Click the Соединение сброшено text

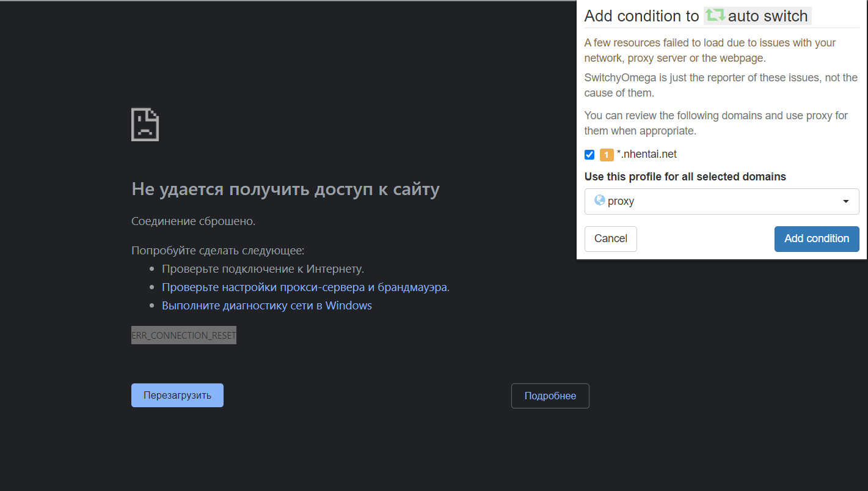[x=194, y=221]
